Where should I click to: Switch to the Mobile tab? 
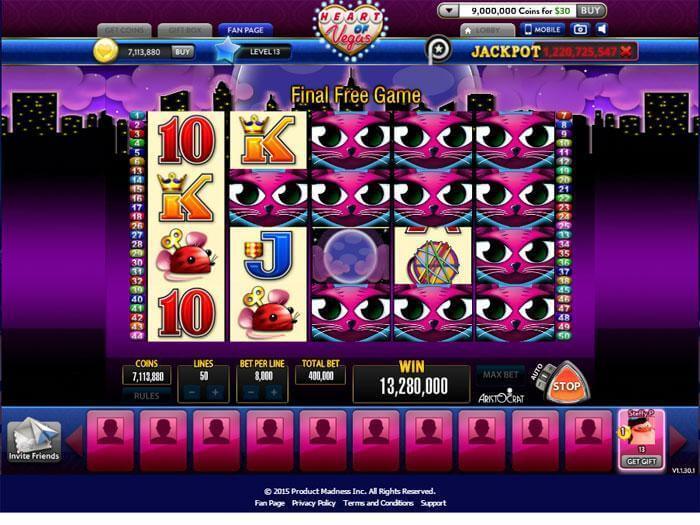coord(542,29)
